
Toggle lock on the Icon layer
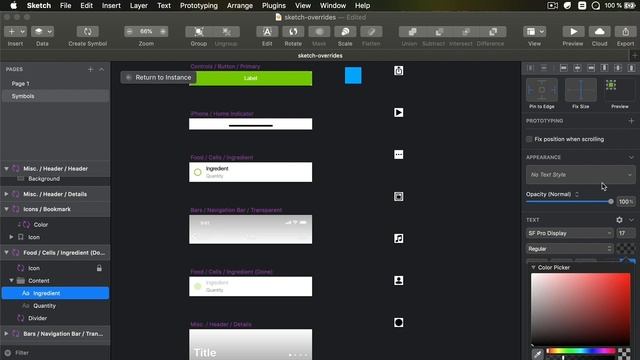click(x=99, y=268)
